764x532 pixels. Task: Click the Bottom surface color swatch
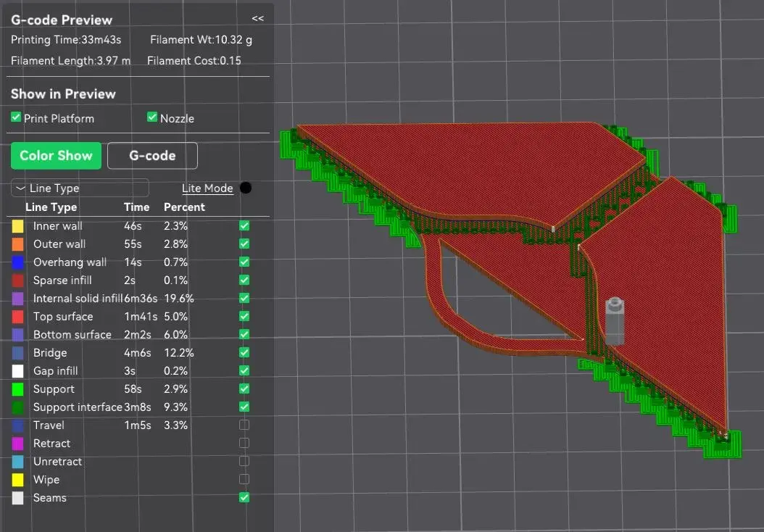pos(17,335)
